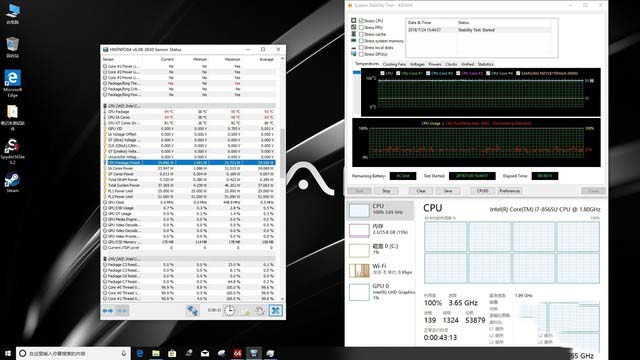Click the logging sheet icon in HWiNFO toolbar
Screen dimensions: 640x360
point(245,311)
